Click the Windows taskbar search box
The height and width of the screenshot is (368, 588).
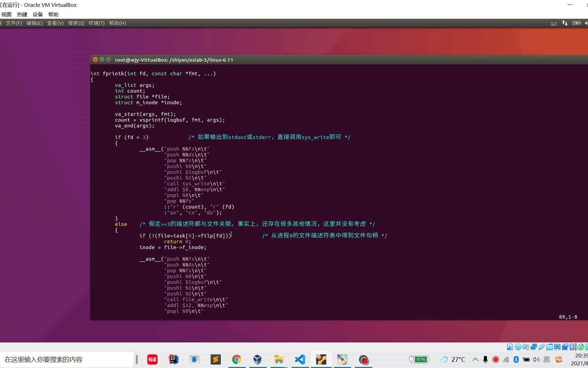tap(67, 359)
